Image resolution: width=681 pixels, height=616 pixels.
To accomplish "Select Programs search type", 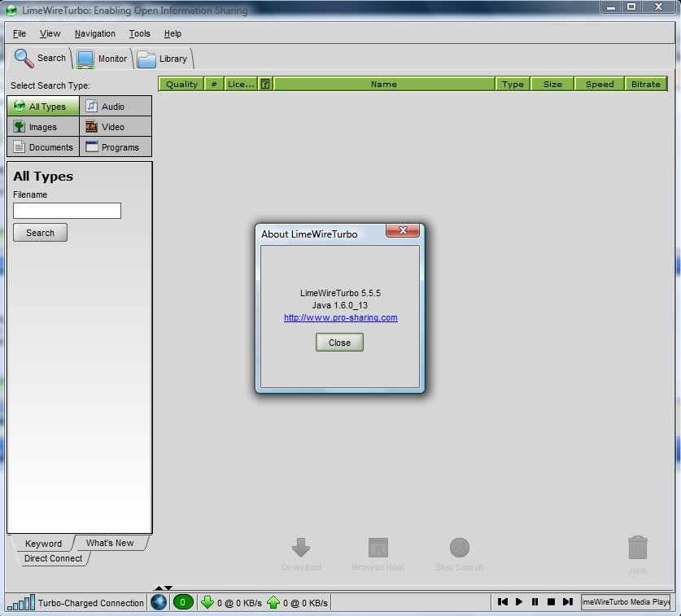I will 116,146.
